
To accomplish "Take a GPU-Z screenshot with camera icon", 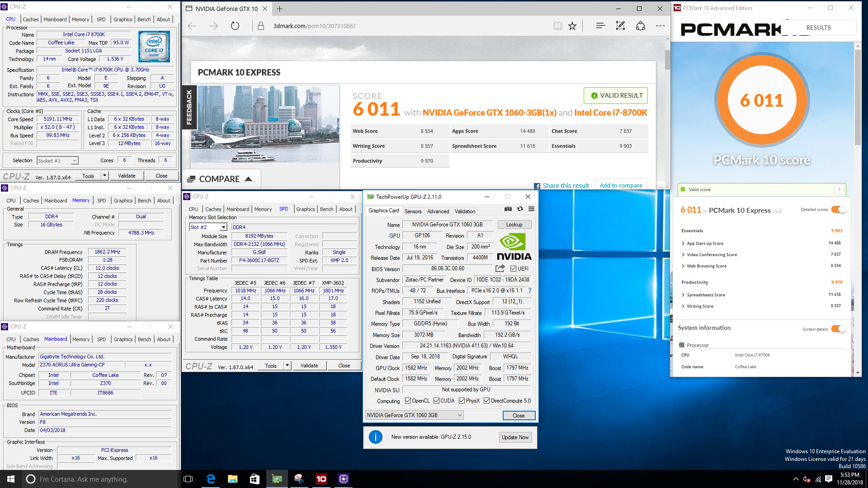I will (508, 209).
